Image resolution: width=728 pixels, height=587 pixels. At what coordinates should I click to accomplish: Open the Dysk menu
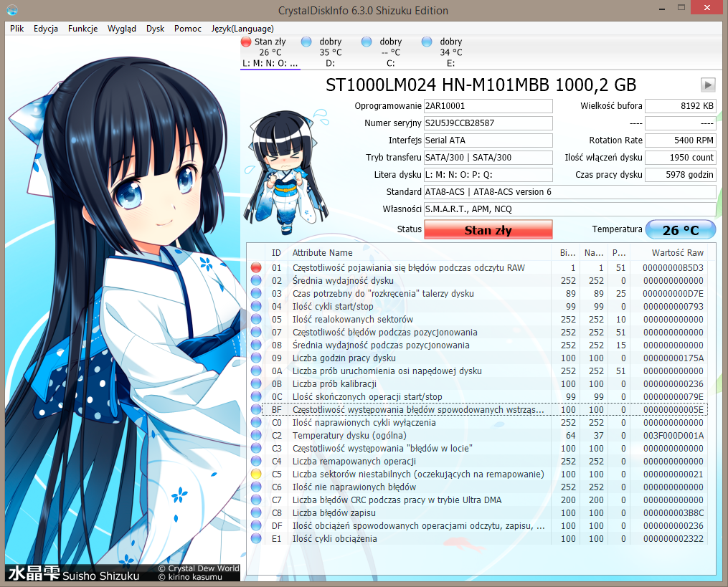[155, 28]
